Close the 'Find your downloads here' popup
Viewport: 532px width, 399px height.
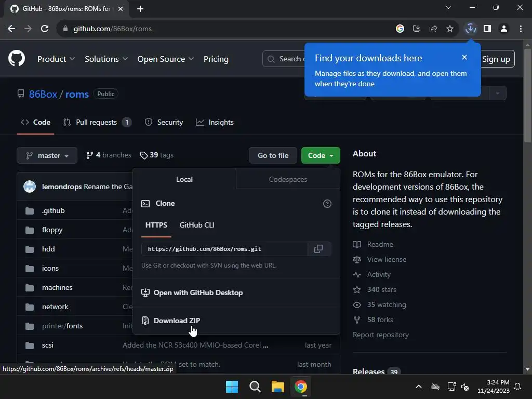464,57
